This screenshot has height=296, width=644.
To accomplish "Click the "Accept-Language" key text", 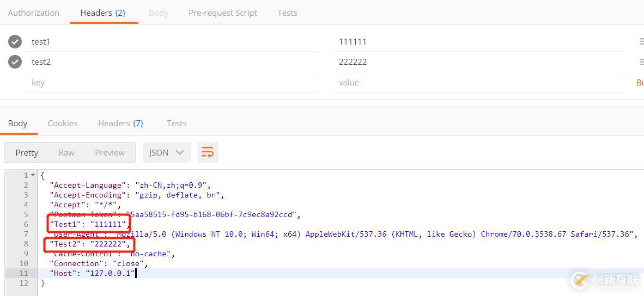I will (88, 186).
